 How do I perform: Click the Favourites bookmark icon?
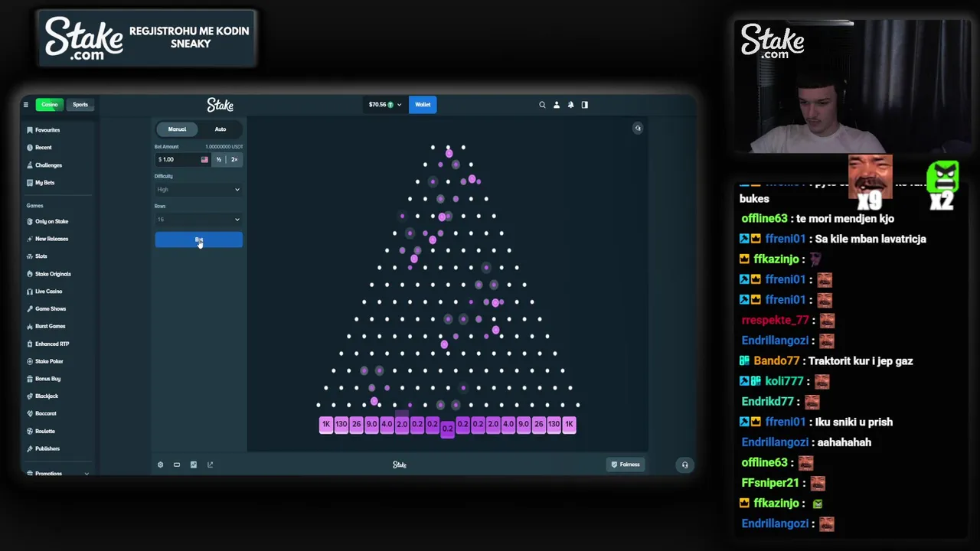(30, 130)
